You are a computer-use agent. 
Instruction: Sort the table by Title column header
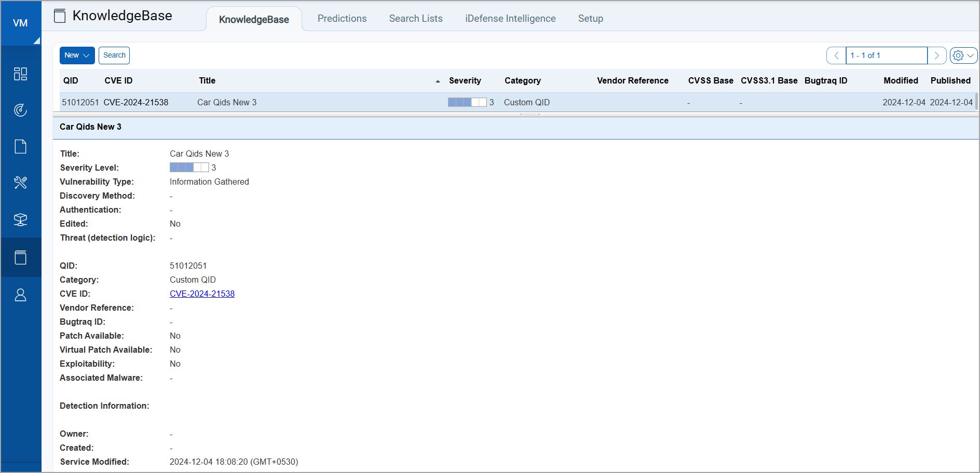[207, 80]
